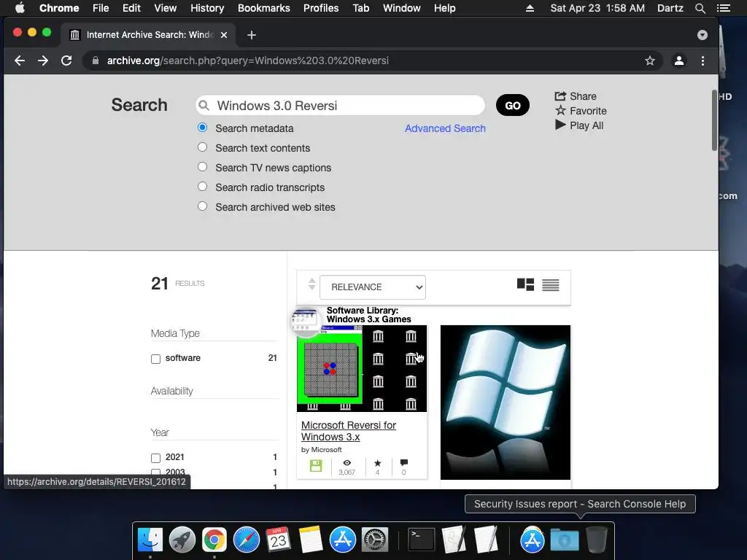
Task: Select Search metadata radio button
Action: [203, 128]
